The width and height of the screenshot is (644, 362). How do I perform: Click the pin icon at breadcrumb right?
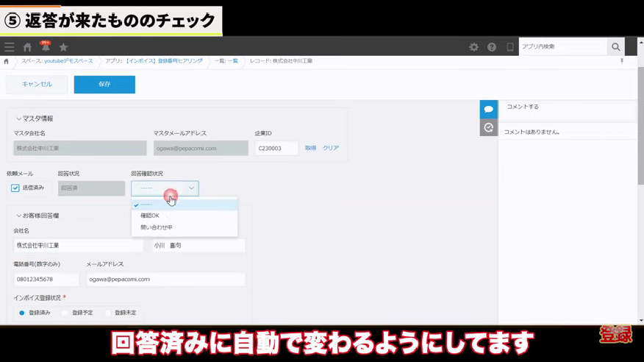[x=622, y=61]
